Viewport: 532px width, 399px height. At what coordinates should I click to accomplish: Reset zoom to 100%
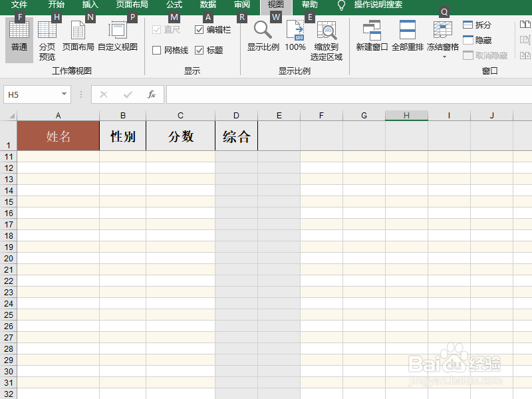tap(295, 37)
